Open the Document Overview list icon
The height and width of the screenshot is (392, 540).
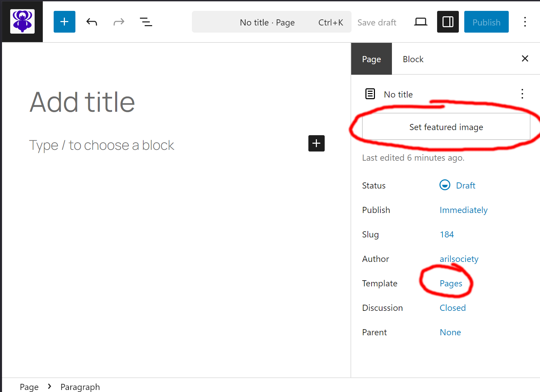(x=146, y=22)
